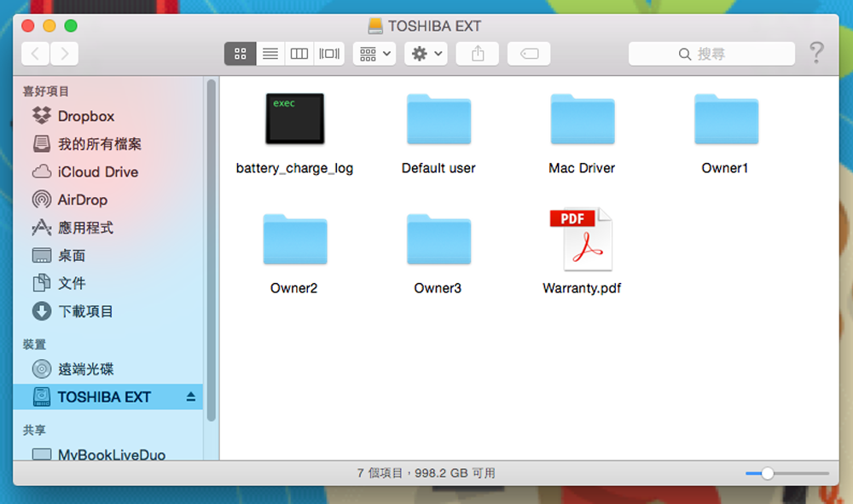Image resolution: width=853 pixels, height=504 pixels.
Task: Adjust the icon size slider
Action: point(768,473)
